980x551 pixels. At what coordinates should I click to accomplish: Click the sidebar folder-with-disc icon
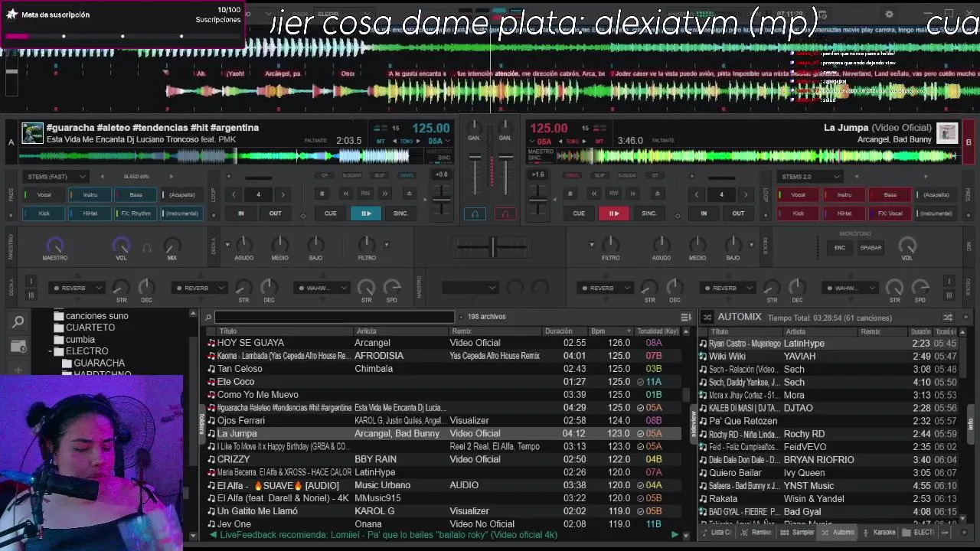point(18,347)
